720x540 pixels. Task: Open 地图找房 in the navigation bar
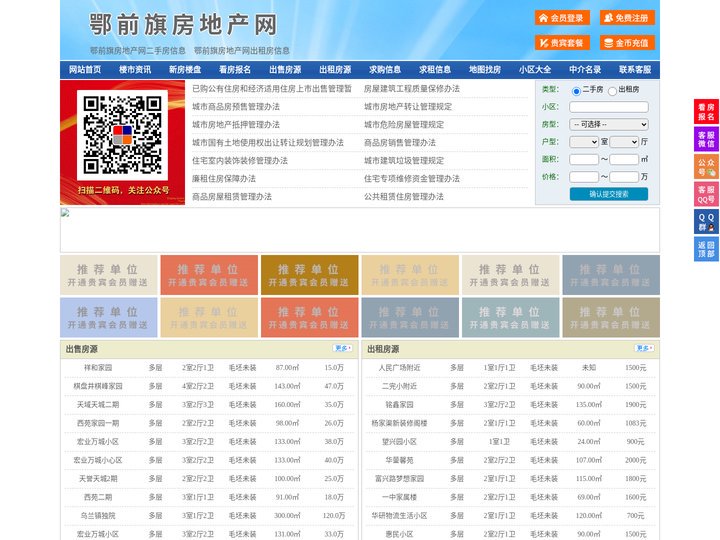tap(485, 70)
